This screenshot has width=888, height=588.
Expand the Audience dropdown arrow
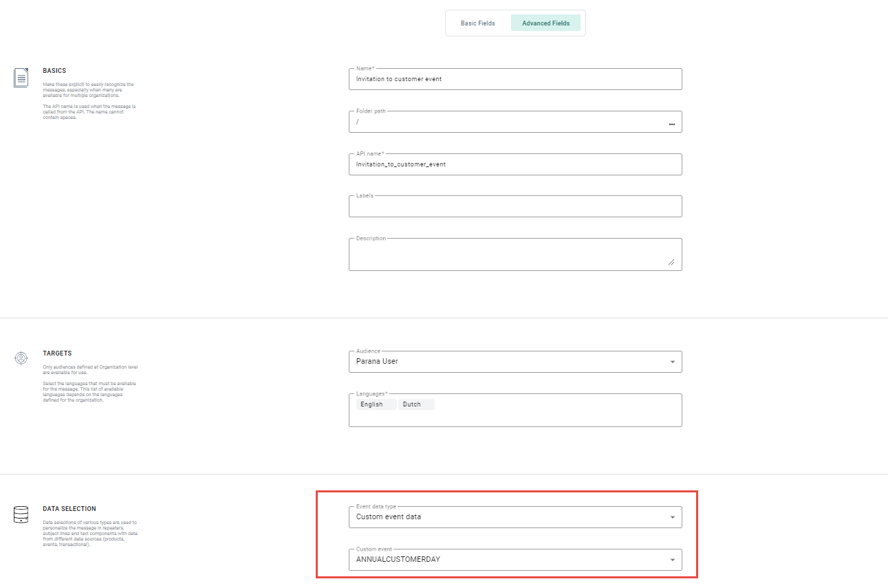coord(672,362)
